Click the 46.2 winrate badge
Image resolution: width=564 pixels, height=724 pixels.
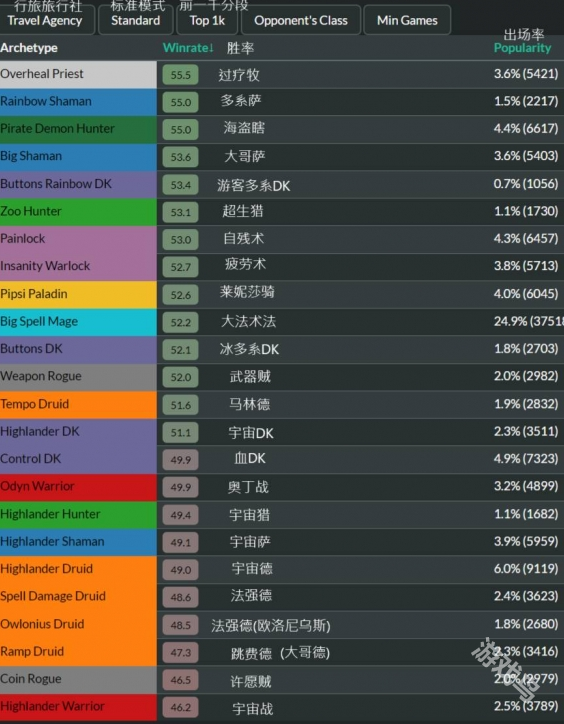point(181,707)
